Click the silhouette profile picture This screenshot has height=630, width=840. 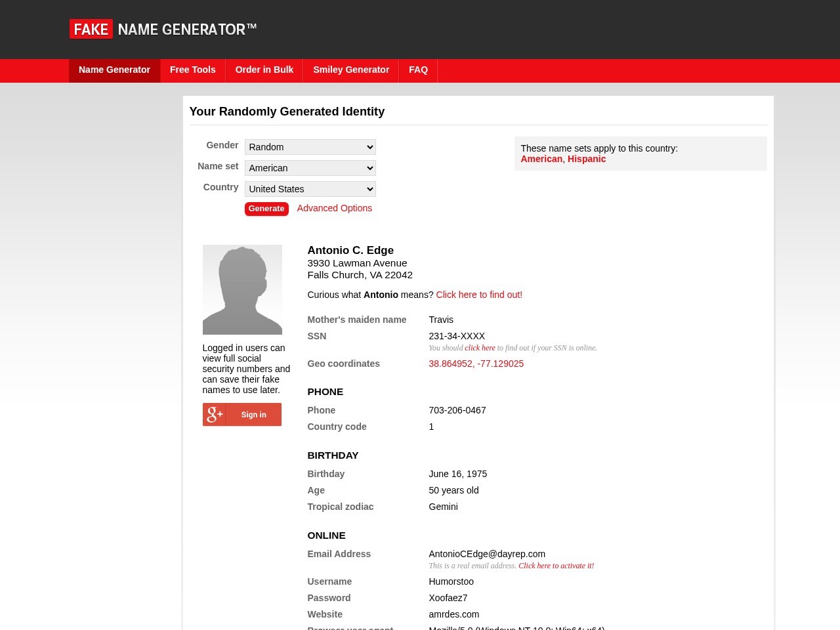[x=242, y=289]
